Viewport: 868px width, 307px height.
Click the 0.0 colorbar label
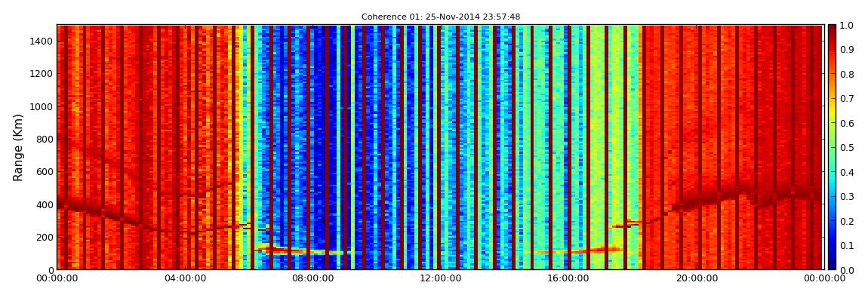pyautogui.click(x=848, y=269)
